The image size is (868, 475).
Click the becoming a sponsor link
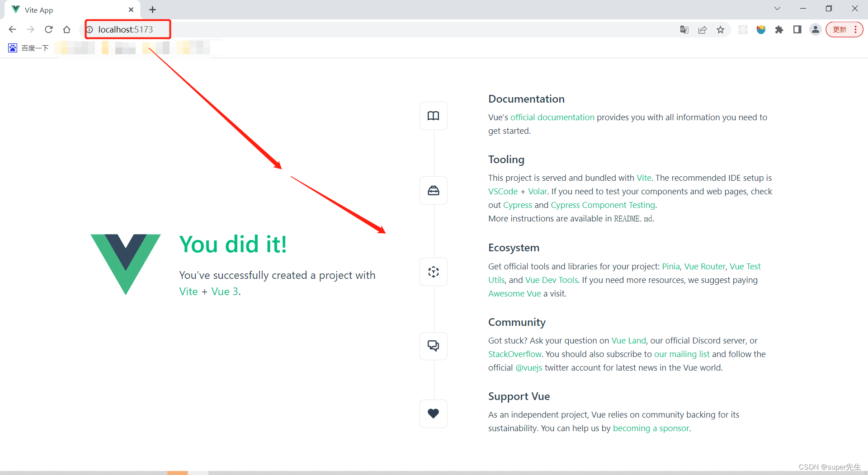[651, 428]
